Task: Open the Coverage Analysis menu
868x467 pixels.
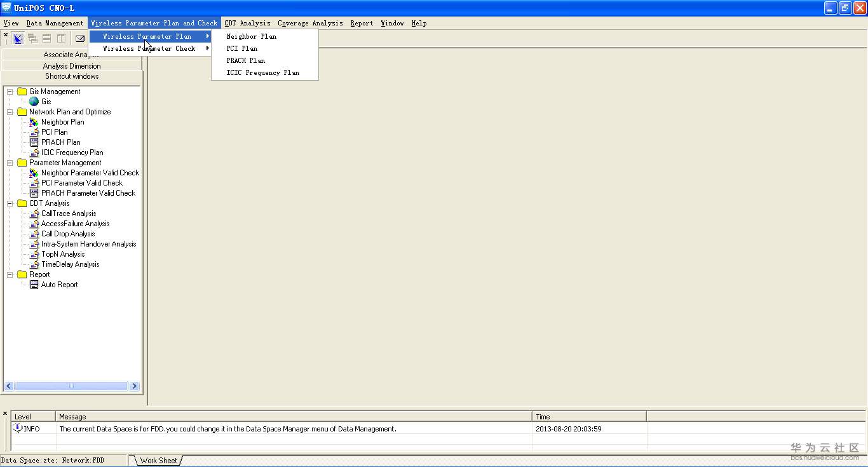Action: [x=310, y=23]
